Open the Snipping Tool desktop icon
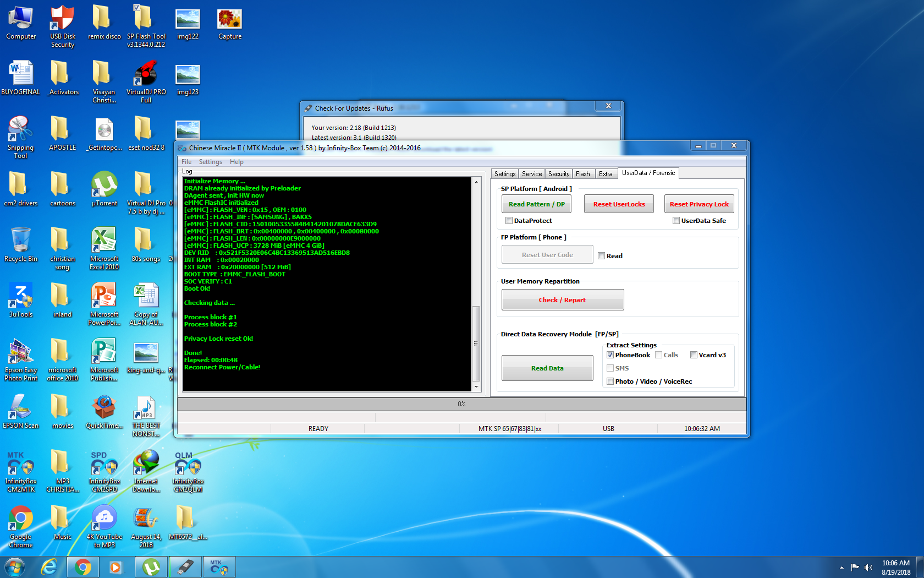924x578 pixels. coord(20,138)
